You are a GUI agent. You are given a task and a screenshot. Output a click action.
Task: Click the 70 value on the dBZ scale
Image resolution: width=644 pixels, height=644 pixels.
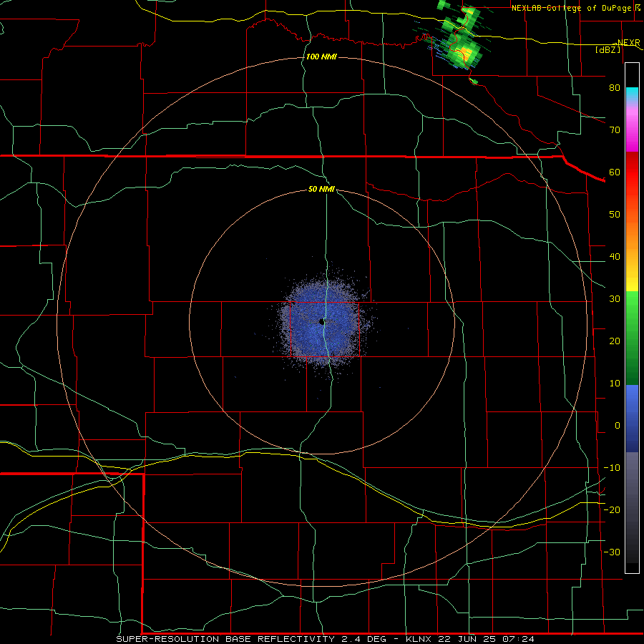pyautogui.click(x=615, y=130)
